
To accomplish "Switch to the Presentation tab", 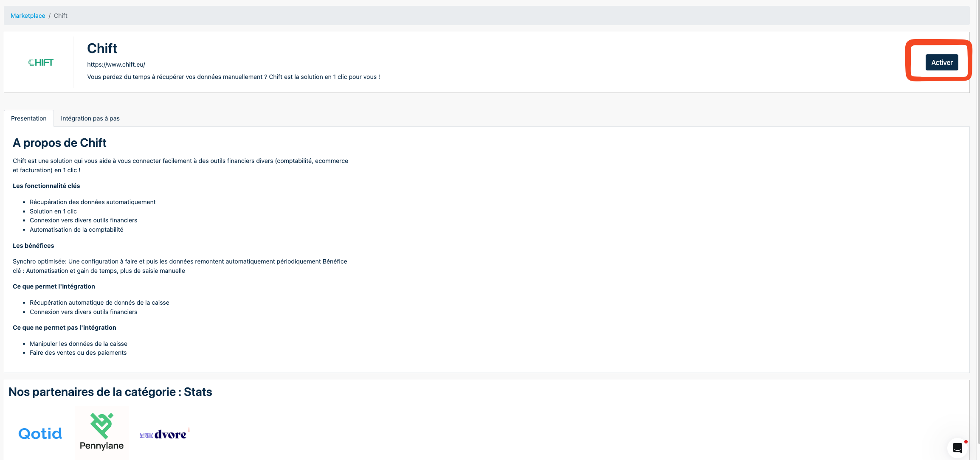I will pyautogui.click(x=29, y=118).
